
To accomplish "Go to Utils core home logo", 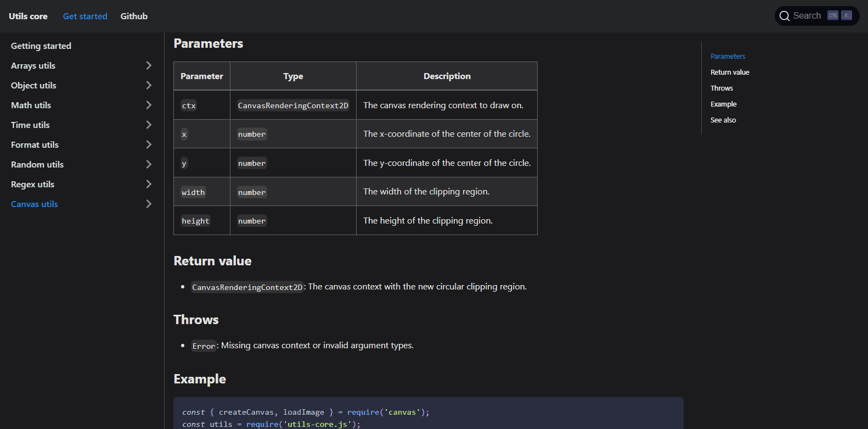I will coord(28,16).
